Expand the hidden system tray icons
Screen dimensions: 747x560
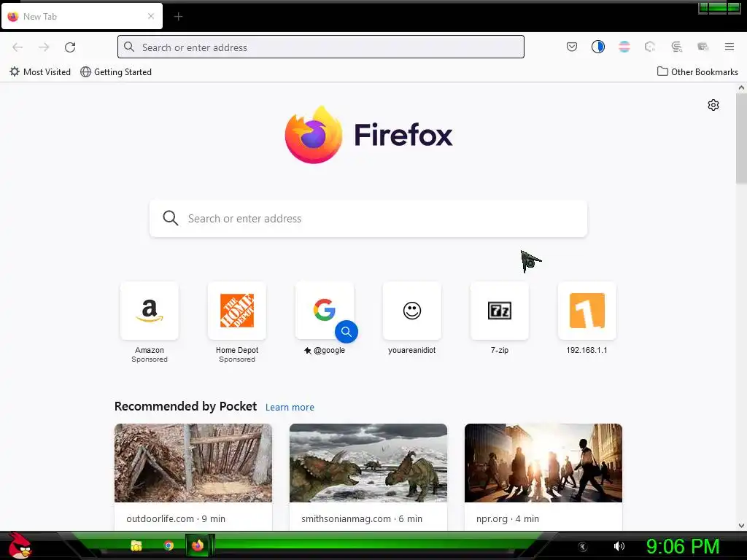[x=582, y=547]
